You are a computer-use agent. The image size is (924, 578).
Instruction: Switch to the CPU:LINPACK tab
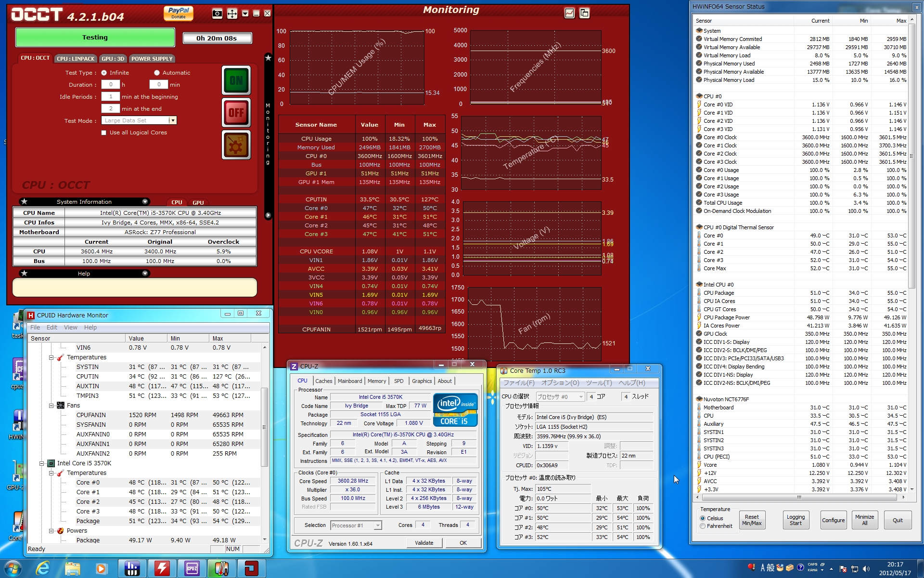coord(76,59)
